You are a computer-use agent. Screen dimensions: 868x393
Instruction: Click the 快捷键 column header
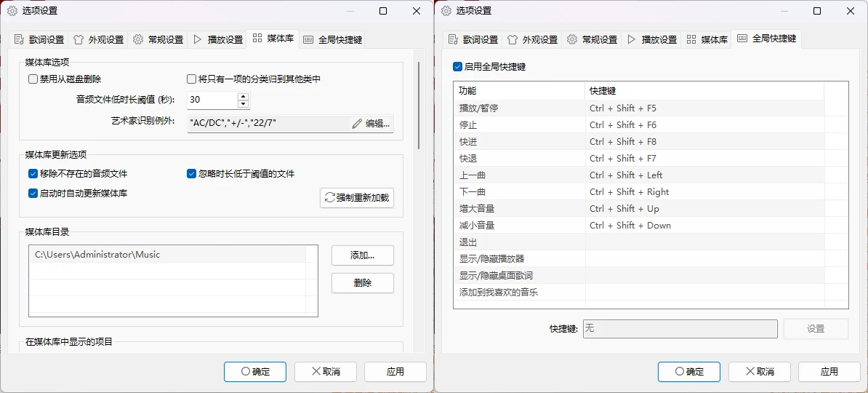tap(704, 91)
